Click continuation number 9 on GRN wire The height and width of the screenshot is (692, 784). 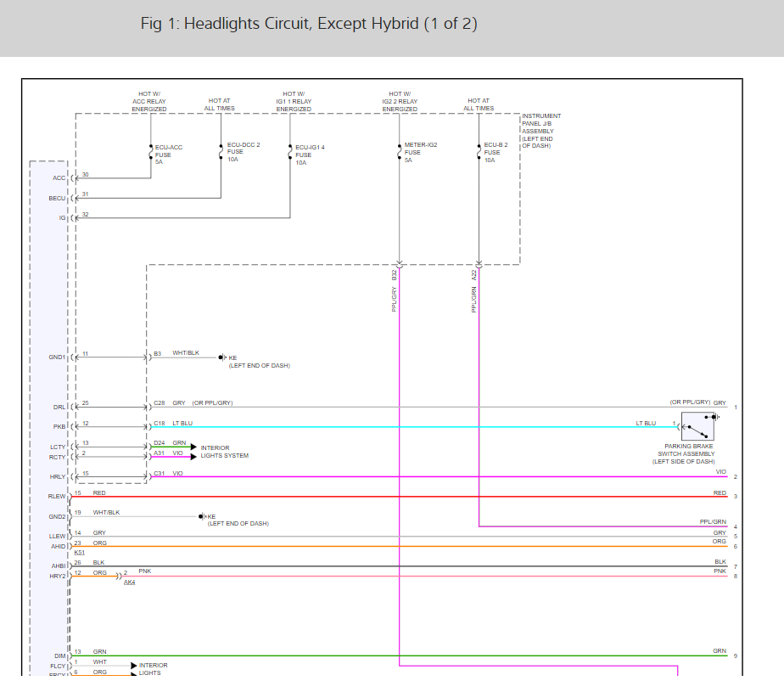tap(736, 656)
